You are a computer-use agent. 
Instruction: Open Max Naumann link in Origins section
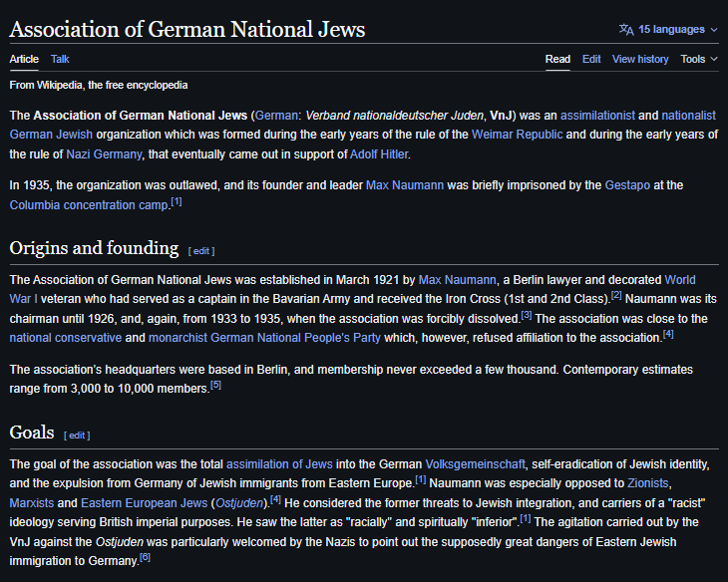click(x=458, y=280)
